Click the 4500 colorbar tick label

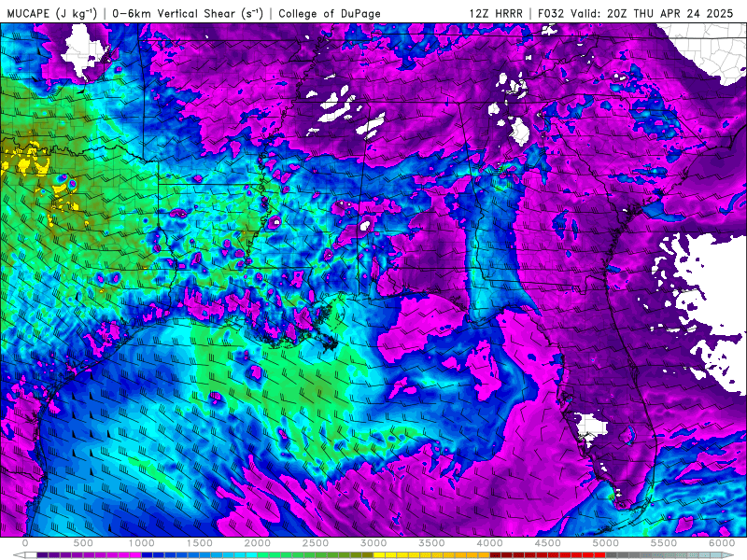(x=548, y=543)
